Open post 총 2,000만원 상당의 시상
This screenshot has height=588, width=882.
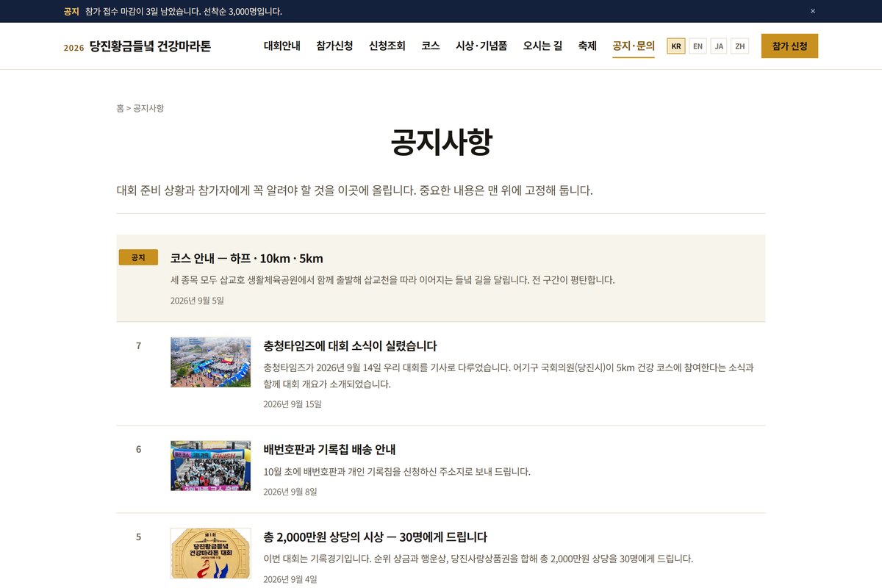point(376,537)
